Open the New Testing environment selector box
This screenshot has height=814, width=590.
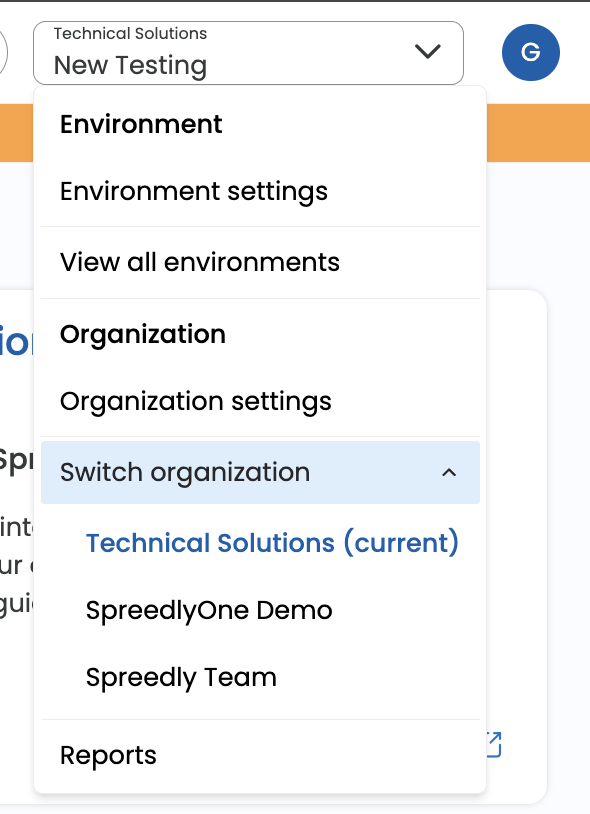click(248, 53)
